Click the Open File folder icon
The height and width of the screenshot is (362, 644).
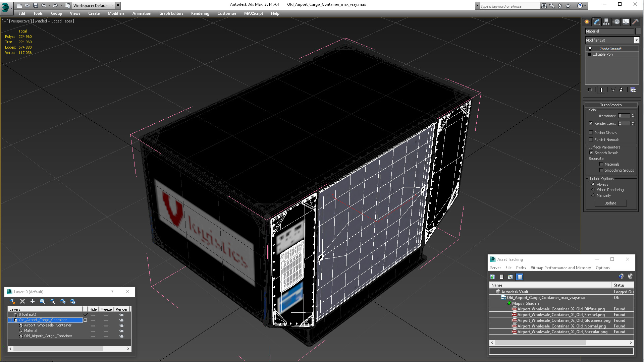(28, 5)
